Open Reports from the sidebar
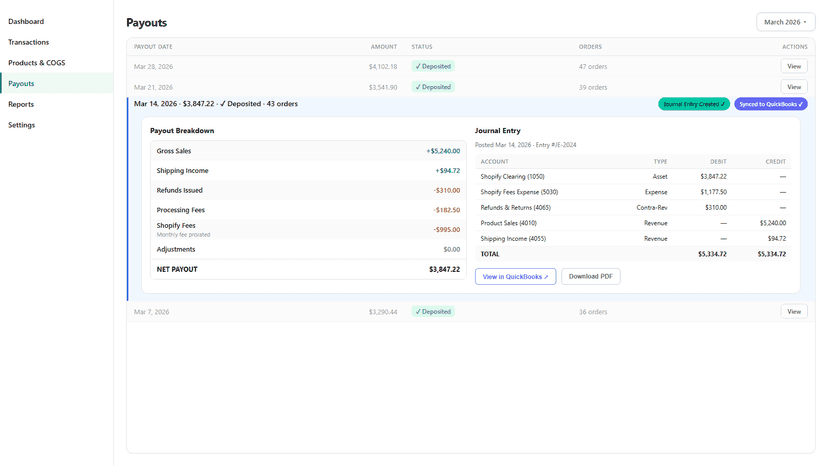Screen dimensions: 828x466 21,104
